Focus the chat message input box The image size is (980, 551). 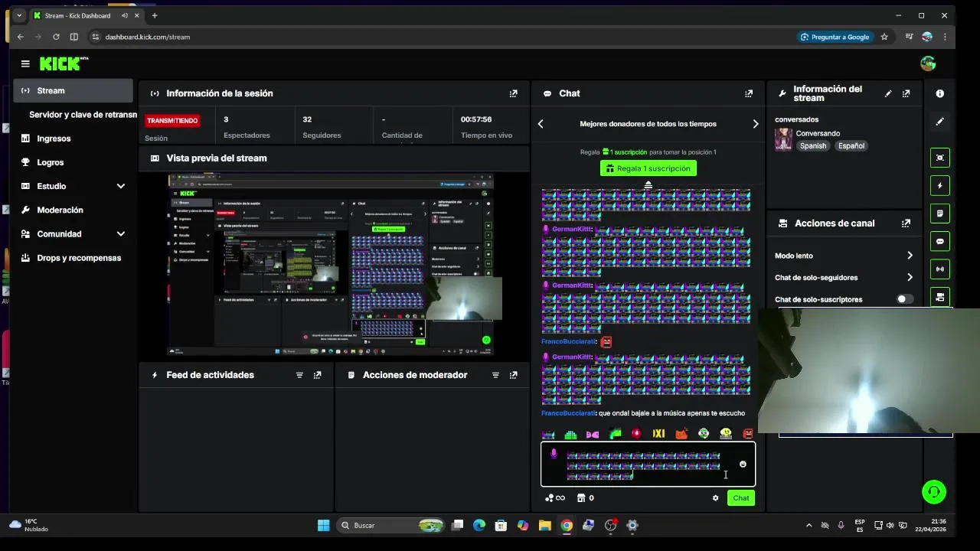648,464
